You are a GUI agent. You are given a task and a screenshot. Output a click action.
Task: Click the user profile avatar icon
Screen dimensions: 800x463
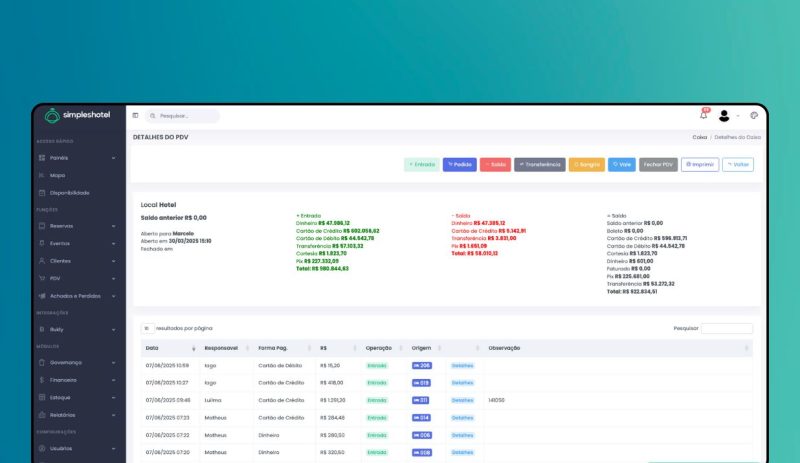[x=724, y=116]
